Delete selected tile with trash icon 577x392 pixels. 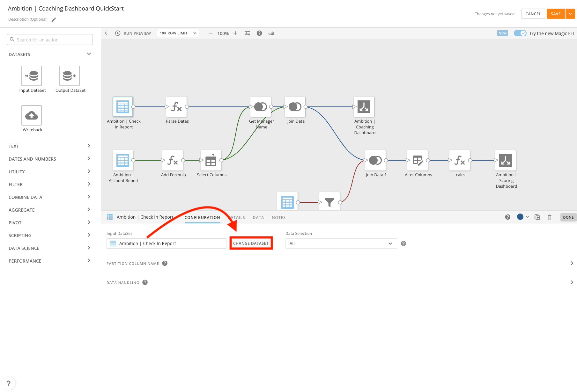click(x=550, y=217)
